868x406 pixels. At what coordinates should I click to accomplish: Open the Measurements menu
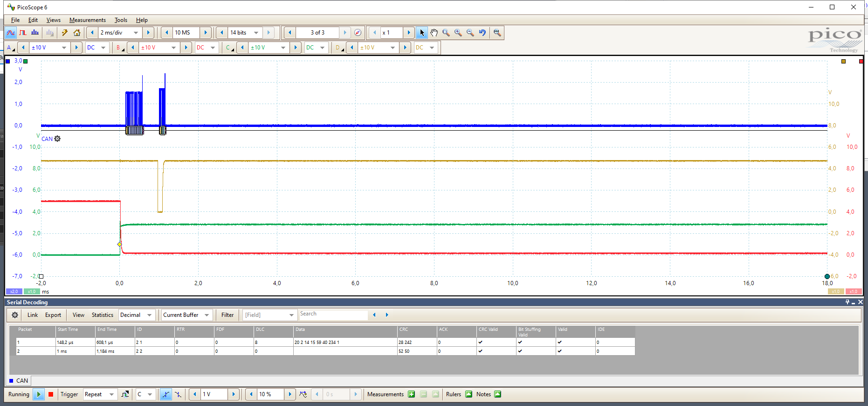88,20
